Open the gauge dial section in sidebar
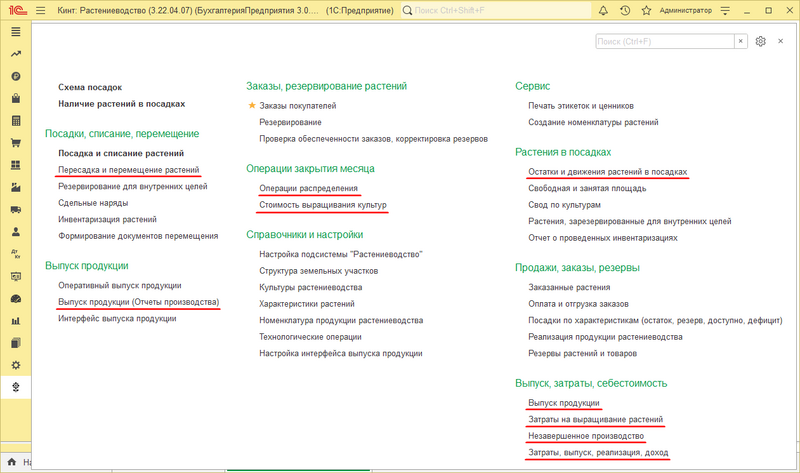 [x=16, y=298]
